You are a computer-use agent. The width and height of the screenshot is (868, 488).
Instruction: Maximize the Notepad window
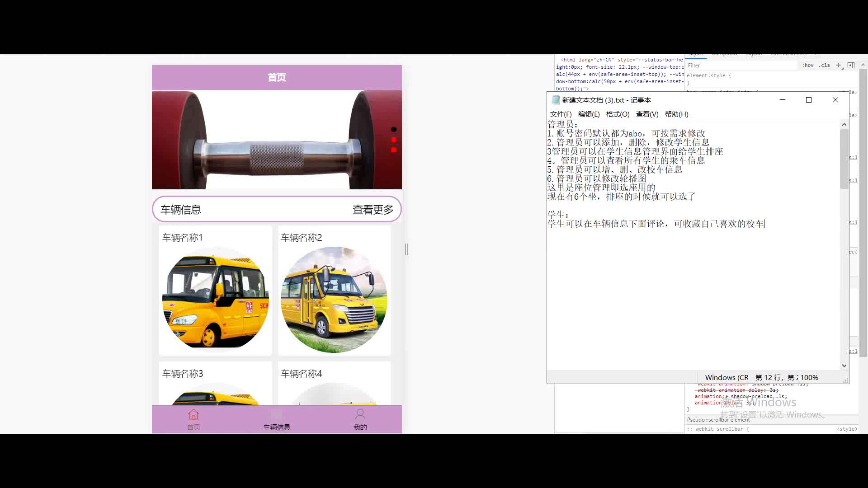[x=809, y=100]
